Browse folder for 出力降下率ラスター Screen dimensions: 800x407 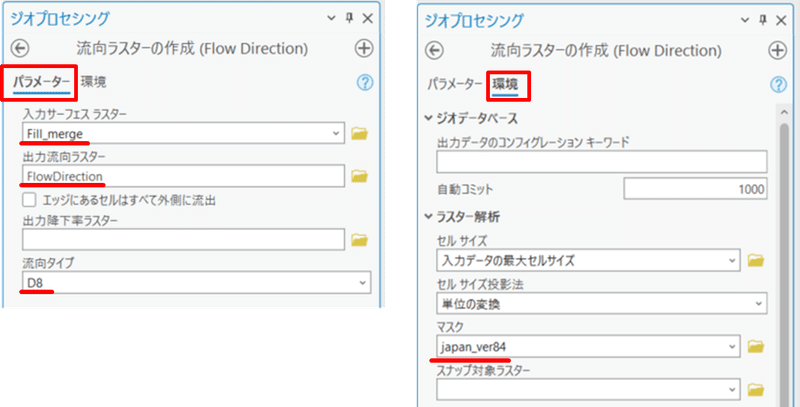click(x=360, y=239)
